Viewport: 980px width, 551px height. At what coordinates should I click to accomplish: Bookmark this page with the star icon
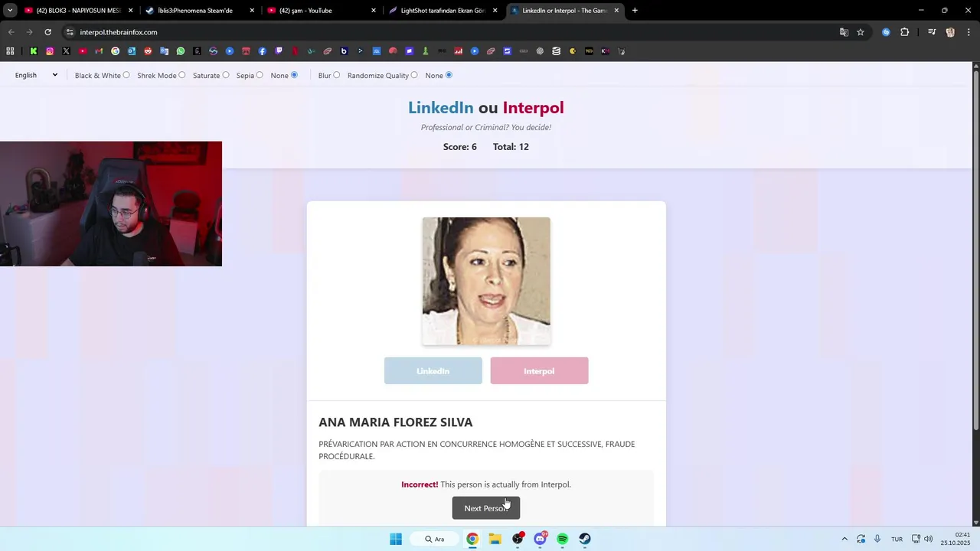click(x=861, y=32)
